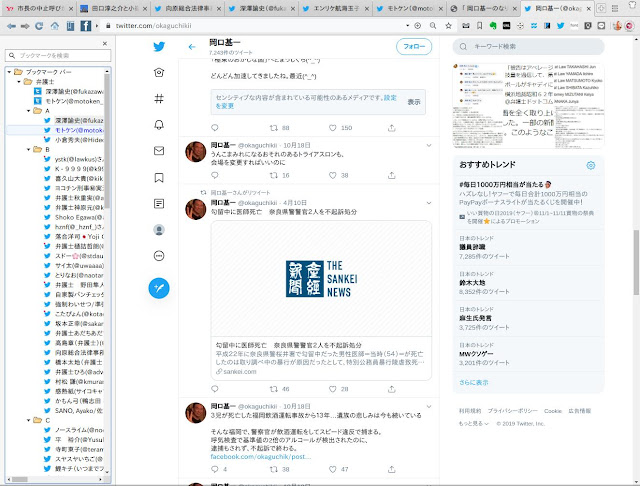Like the sankei news retweet showing 28
640x486 pixels.
(x=333, y=389)
